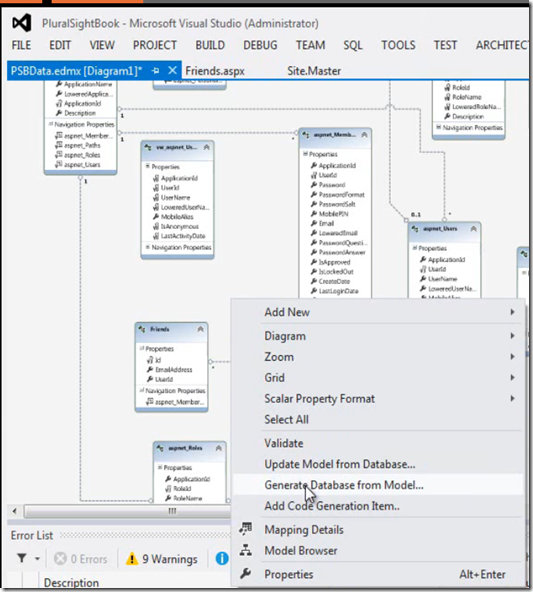Image resolution: width=533 pixels, height=592 pixels.
Task: Collapse Properties section of Friends entity
Action: click(142, 348)
